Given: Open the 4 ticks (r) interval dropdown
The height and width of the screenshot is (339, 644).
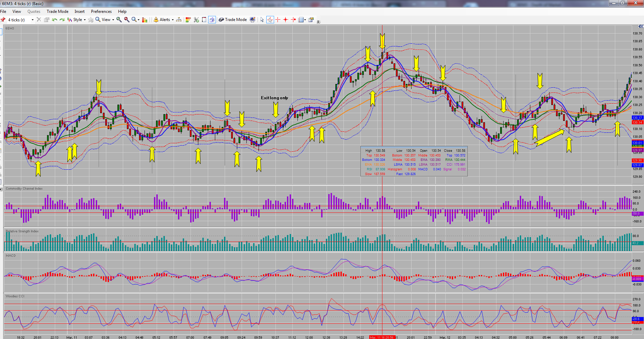Looking at the screenshot, I should point(32,20).
